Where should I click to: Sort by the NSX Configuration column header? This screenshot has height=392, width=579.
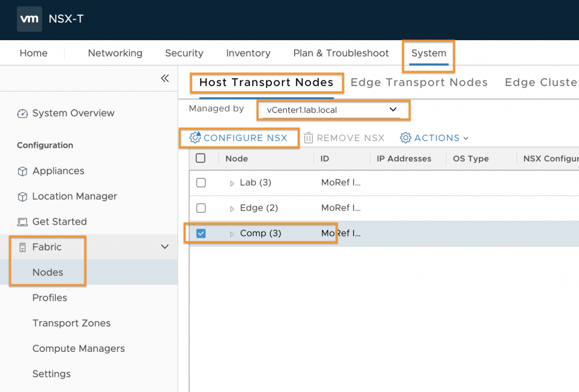[551, 158]
